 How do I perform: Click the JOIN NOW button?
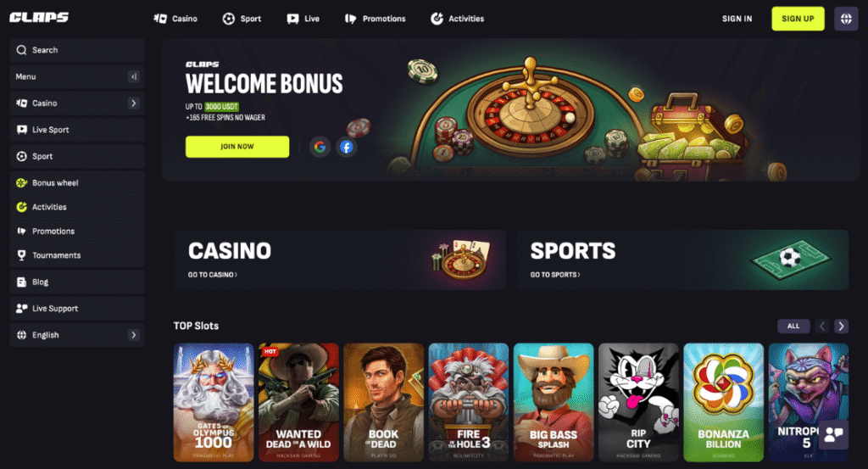(x=237, y=147)
